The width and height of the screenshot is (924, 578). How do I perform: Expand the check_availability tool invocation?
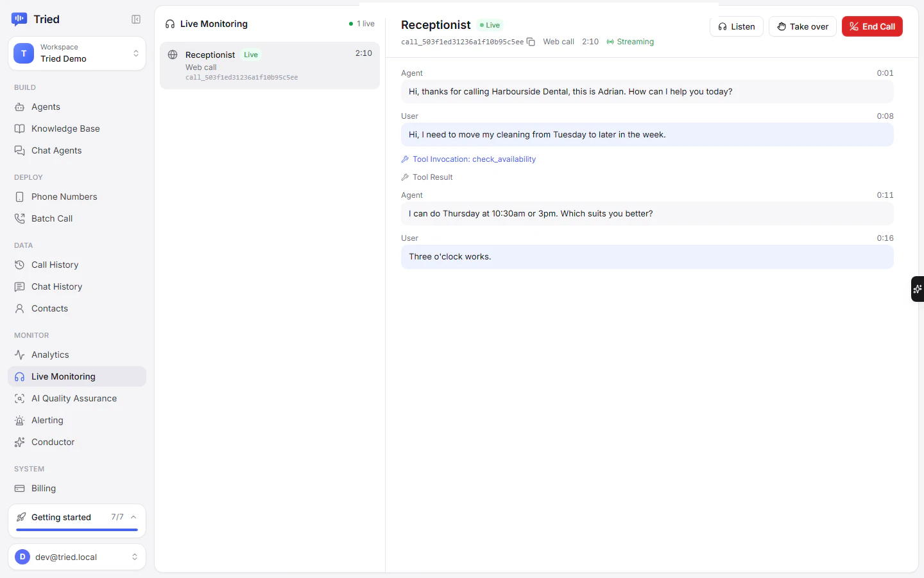468,159
